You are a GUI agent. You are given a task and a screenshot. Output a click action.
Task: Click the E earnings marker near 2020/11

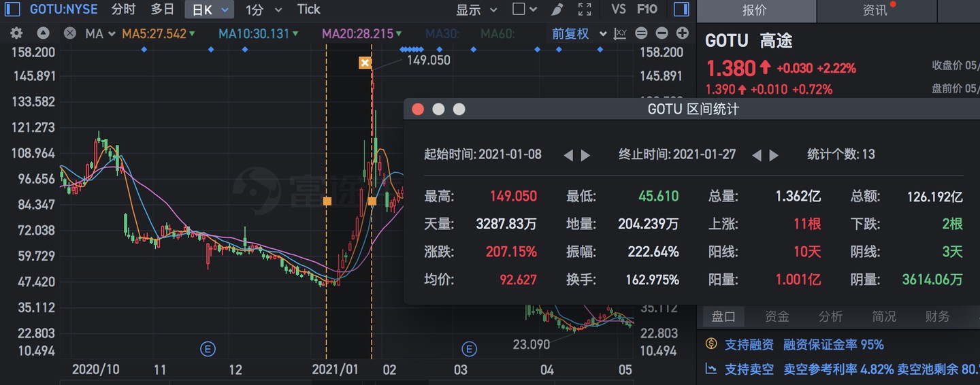tap(208, 350)
